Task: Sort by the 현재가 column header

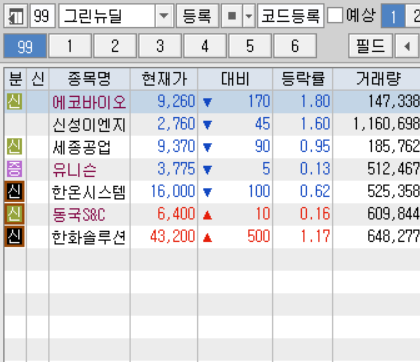Action: click(x=164, y=79)
